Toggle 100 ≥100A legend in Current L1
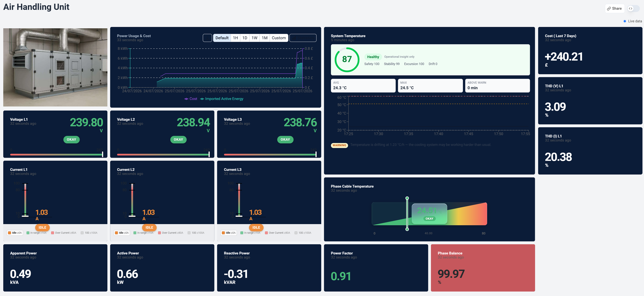This screenshot has height=296, width=644. point(89,233)
